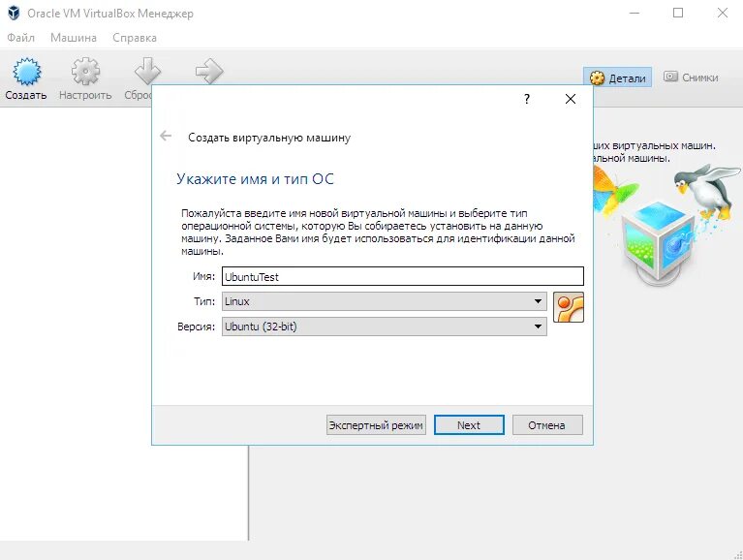743x560 pixels.
Task: Close the create VM dialog
Action: coord(571,99)
